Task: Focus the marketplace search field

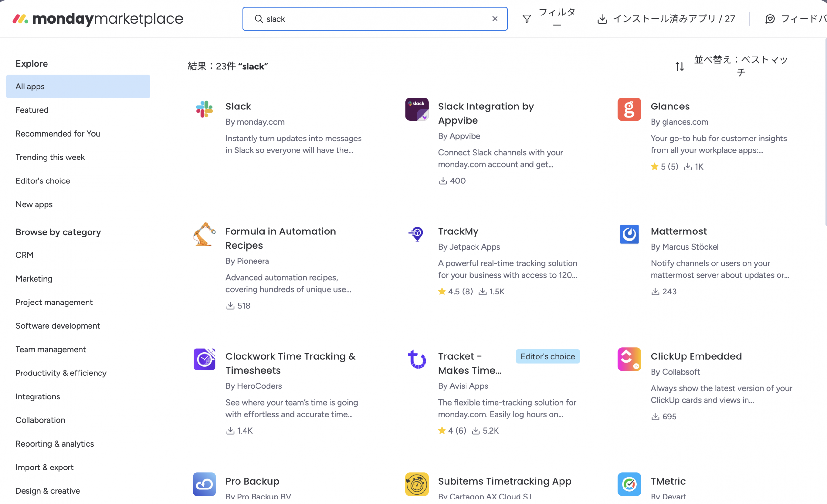Action: click(375, 19)
